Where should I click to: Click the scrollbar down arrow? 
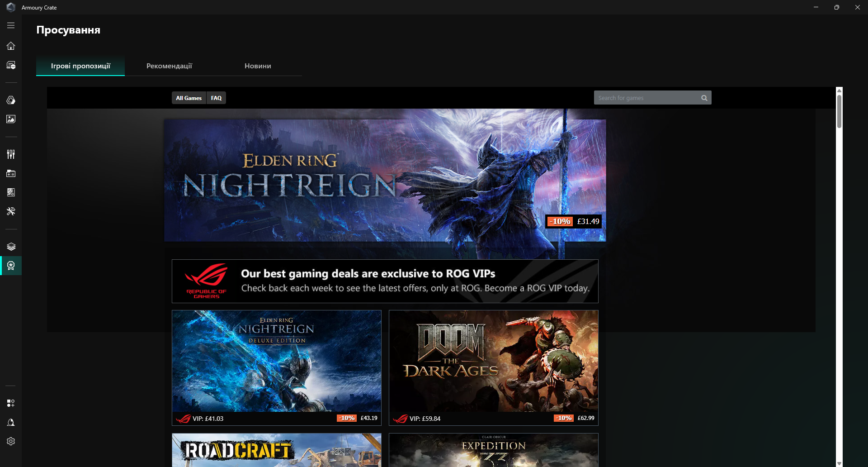pos(839,463)
